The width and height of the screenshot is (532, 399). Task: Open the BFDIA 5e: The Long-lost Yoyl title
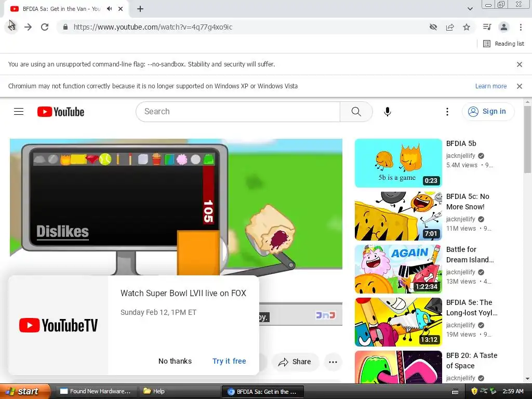472,308
